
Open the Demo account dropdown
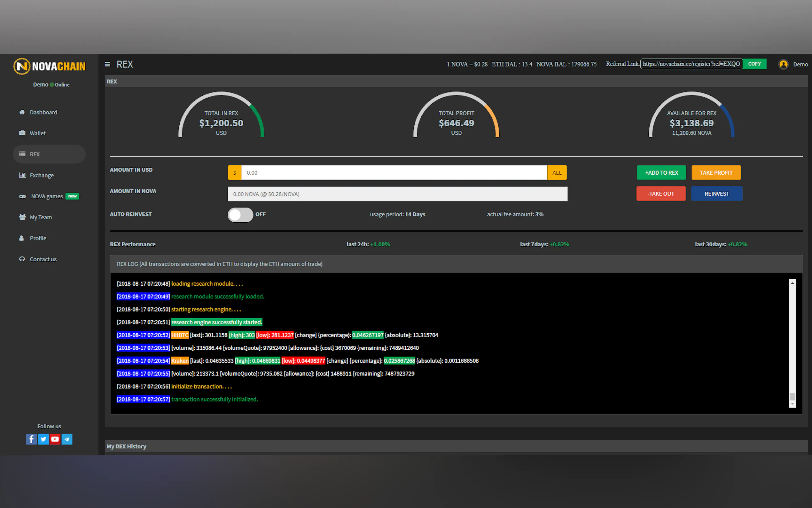800,64
